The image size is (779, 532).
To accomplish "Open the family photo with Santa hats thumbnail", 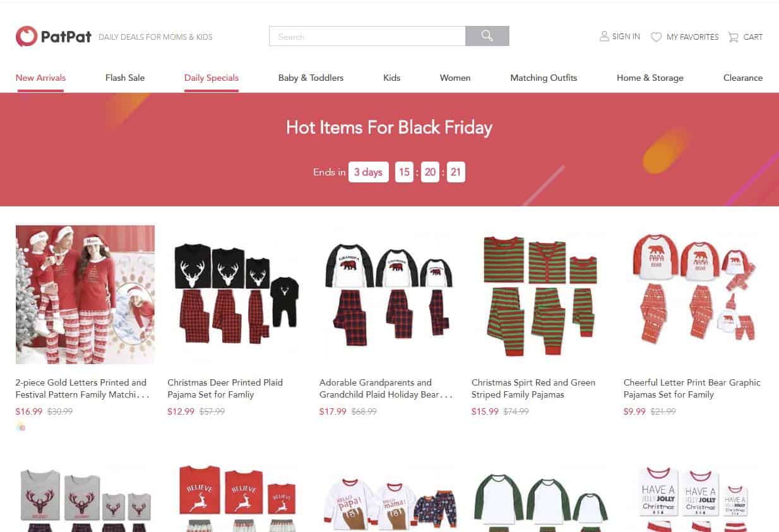I will tap(85, 295).
